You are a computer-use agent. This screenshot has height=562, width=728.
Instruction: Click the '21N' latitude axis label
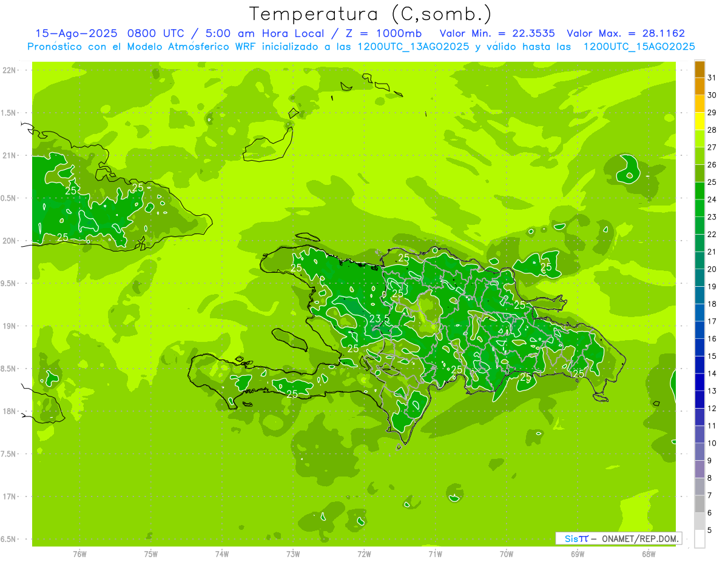10,155
